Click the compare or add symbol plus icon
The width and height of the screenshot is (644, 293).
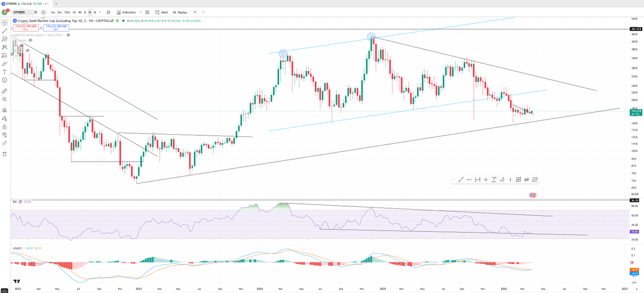(x=42, y=12)
